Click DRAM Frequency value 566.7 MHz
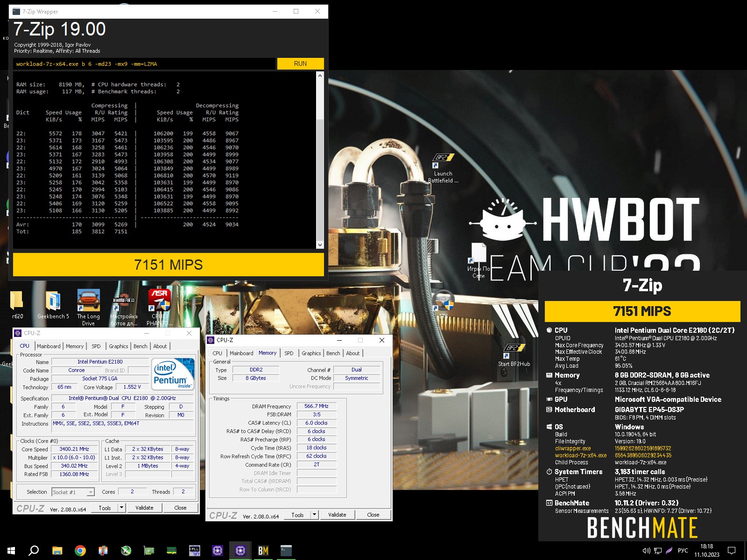The width and height of the screenshot is (747, 560). pyautogui.click(x=317, y=406)
